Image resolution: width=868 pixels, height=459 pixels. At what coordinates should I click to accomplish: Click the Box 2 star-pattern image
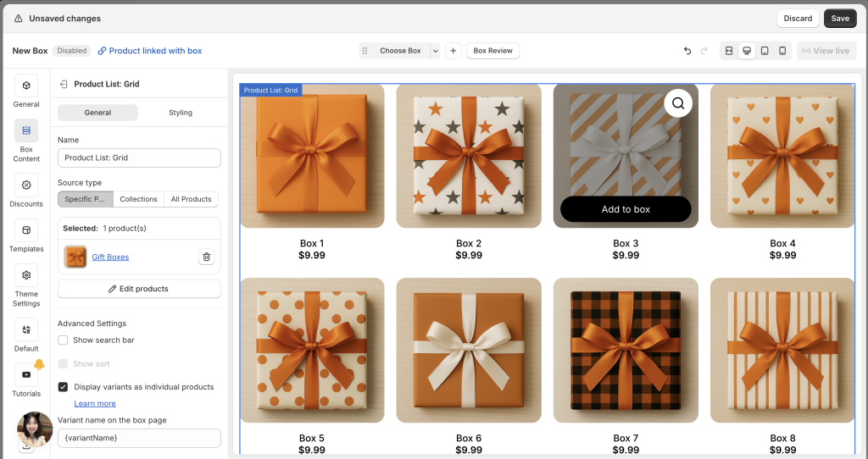pos(469,155)
